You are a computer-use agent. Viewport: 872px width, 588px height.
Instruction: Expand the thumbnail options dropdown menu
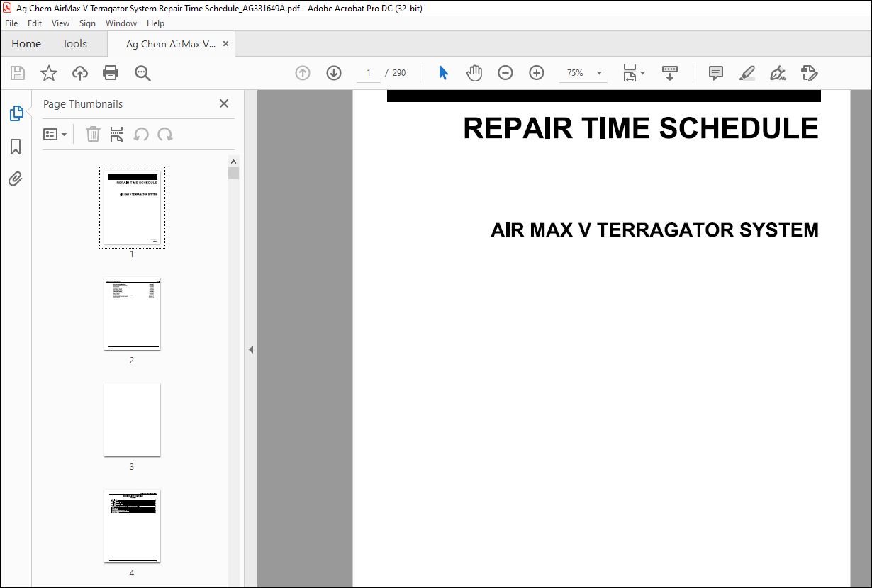[x=55, y=135]
